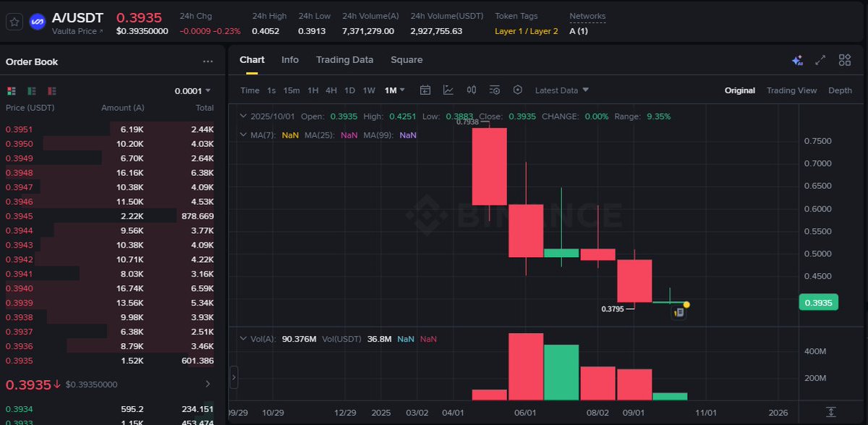Click the 24h High value 0.4052

264,31
